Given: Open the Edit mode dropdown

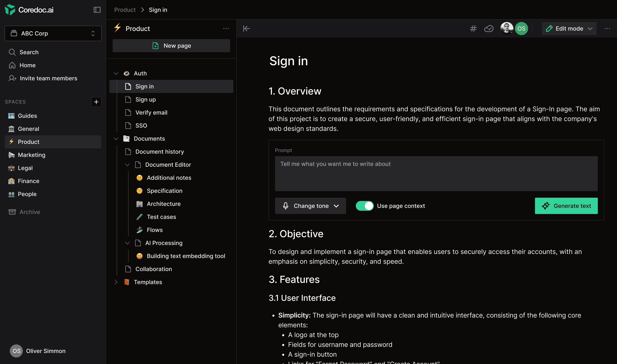Looking at the screenshot, I should tap(569, 29).
